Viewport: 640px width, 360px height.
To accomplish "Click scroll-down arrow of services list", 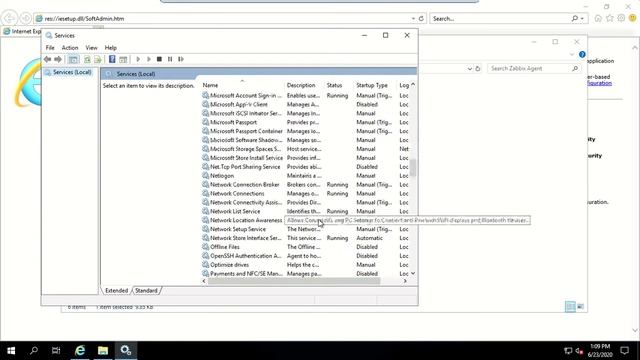I will tap(413, 273).
